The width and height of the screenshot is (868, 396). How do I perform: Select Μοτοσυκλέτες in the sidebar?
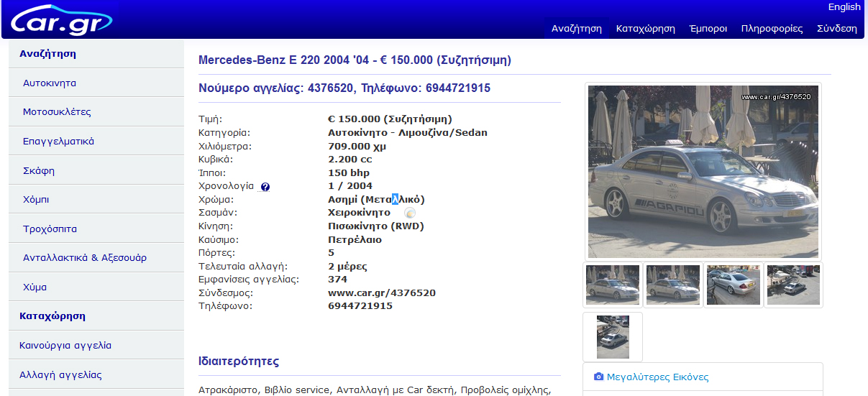point(57,112)
